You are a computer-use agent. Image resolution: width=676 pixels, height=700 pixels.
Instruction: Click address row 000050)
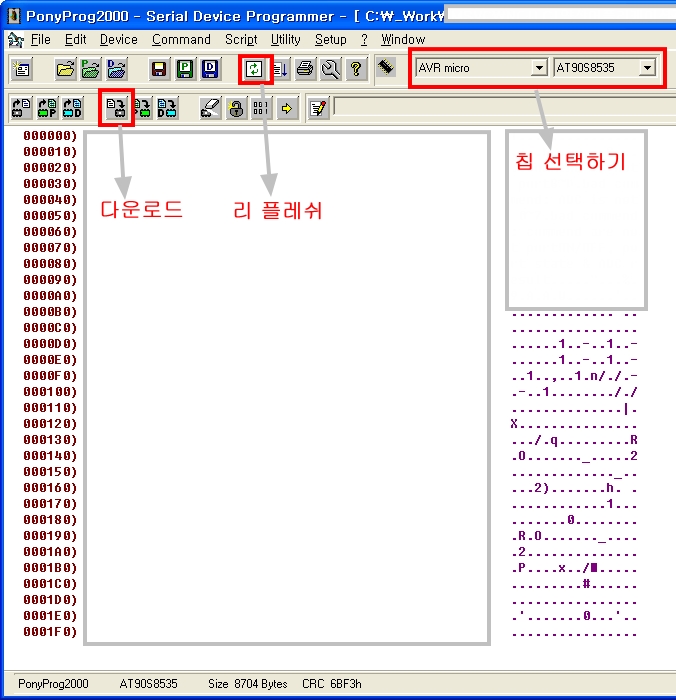(x=50, y=216)
